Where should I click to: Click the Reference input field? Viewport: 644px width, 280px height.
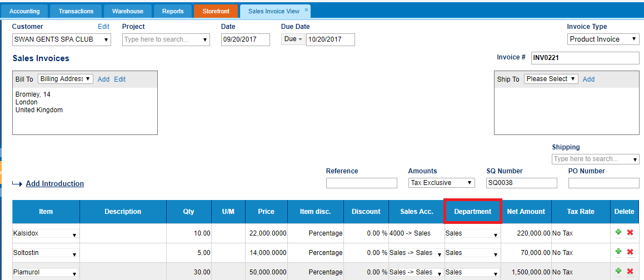(361, 183)
